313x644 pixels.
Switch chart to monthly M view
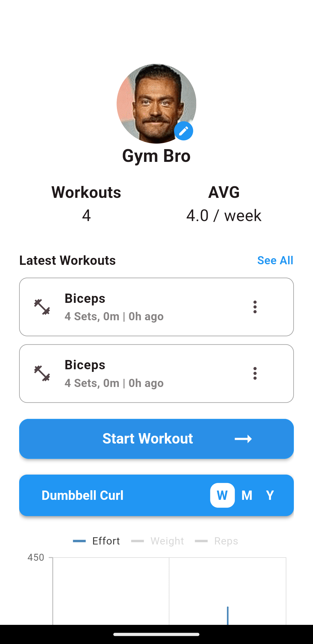click(247, 495)
